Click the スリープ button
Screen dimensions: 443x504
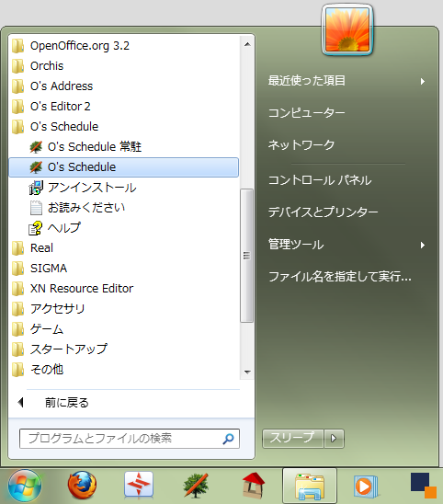(292, 438)
